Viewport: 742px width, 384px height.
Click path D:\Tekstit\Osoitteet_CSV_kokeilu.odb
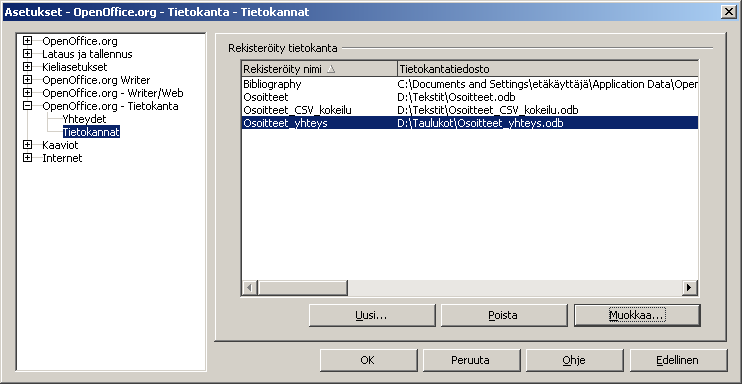[x=488, y=110]
